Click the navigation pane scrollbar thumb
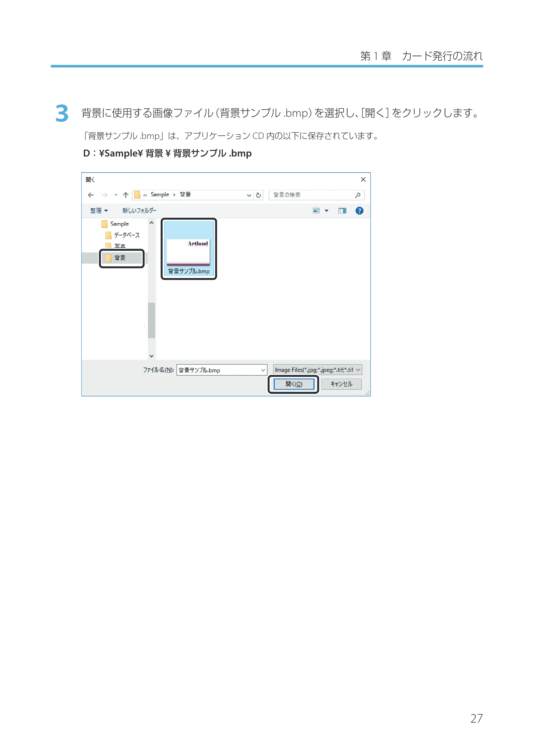 152,320
